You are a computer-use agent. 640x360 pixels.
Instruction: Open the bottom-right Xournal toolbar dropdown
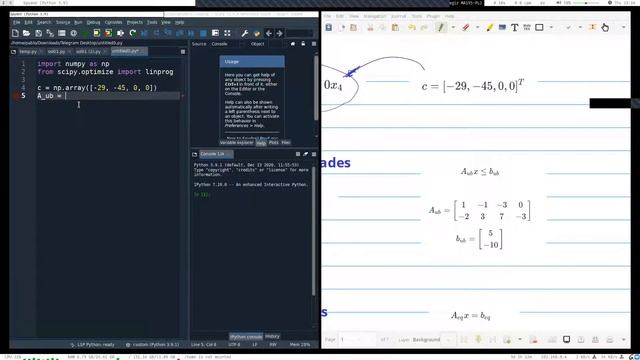click(x=623, y=340)
